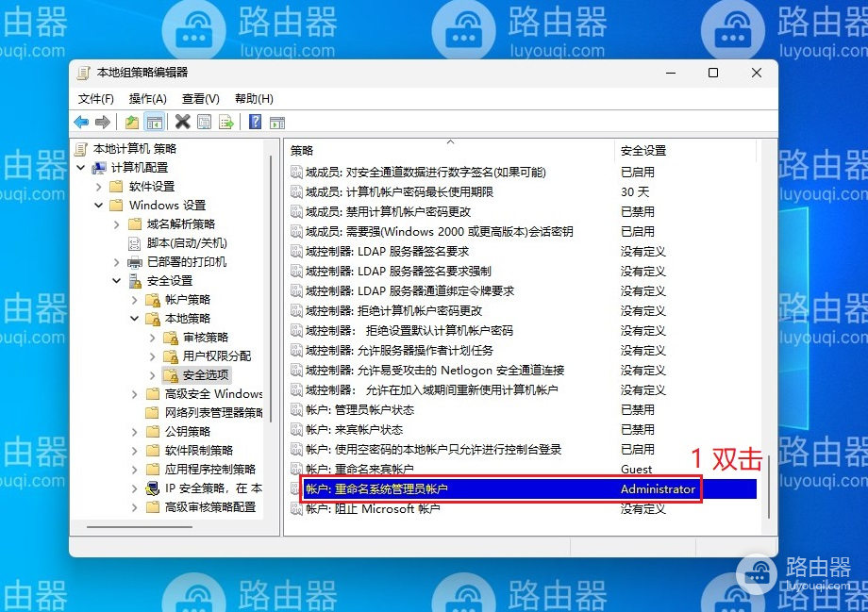Click the 已部署的打印机 printer icon
Image resolution: width=868 pixels, height=612 pixels.
(x=135, y=262)
